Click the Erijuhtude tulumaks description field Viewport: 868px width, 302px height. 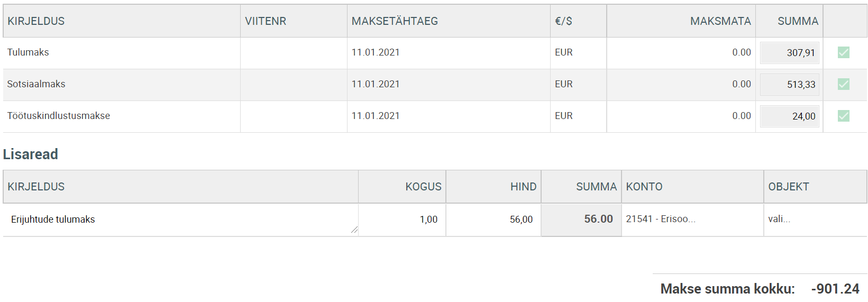181,219
